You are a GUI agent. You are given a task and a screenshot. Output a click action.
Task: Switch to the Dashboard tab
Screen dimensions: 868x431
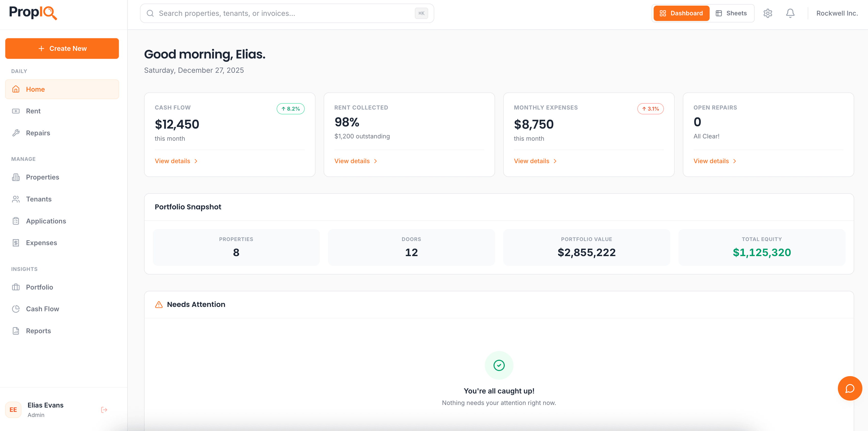[x=681, y=13]
